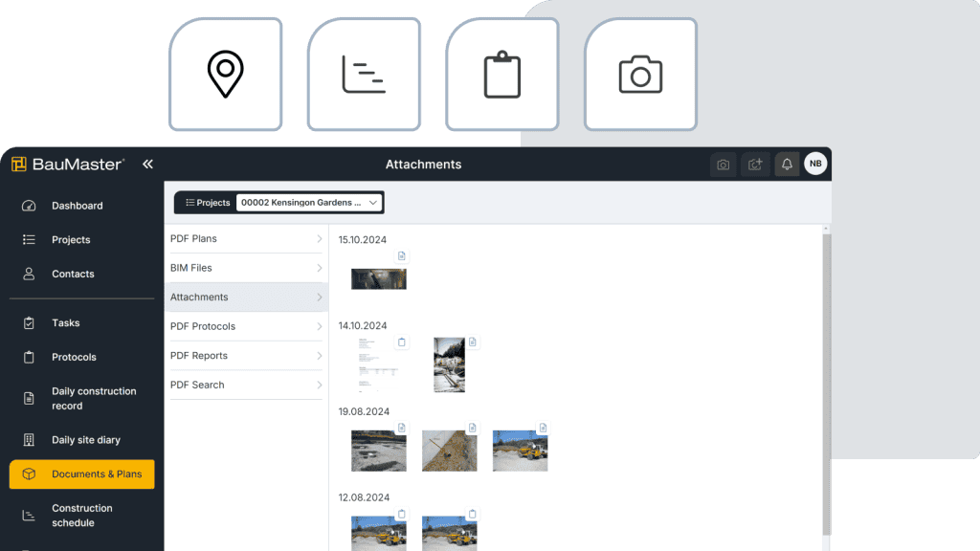Open notifications via the bell icon

coord(786,164)
